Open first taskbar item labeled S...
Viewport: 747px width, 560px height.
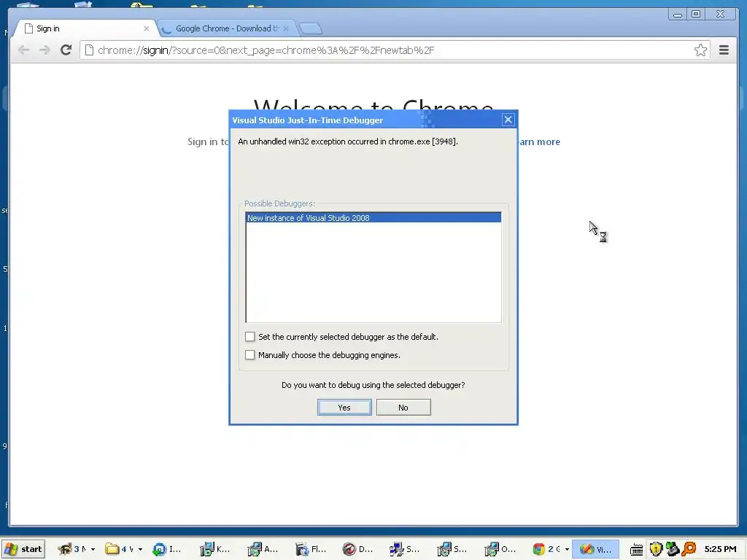(405, 549)
